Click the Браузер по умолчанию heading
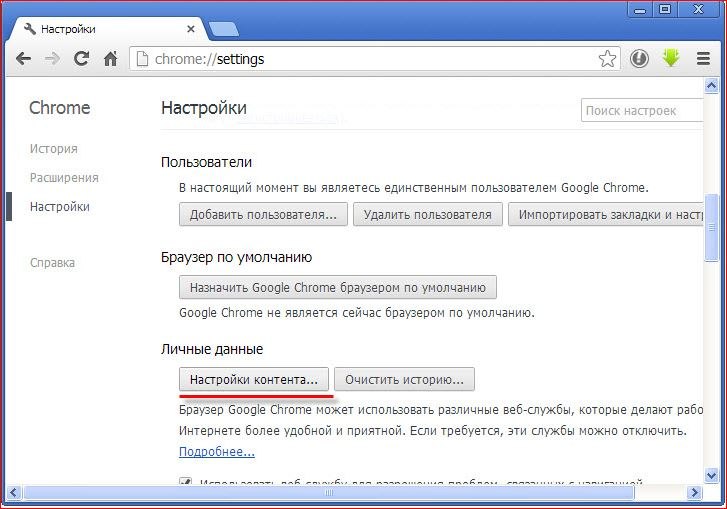 click(236, 257)
